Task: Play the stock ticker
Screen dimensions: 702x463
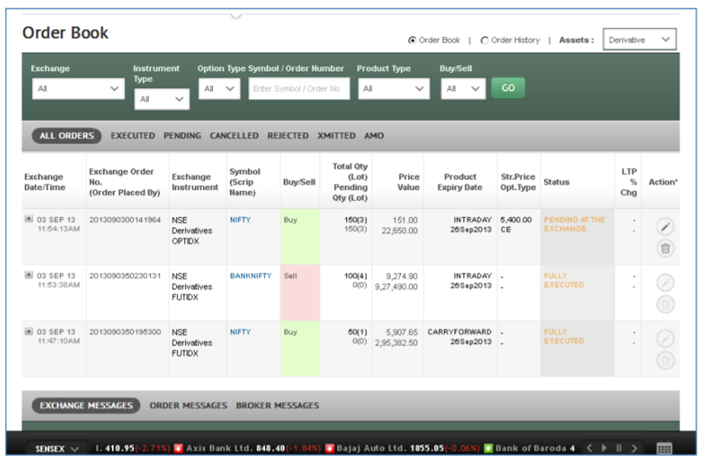Action: tap(604, 448)
